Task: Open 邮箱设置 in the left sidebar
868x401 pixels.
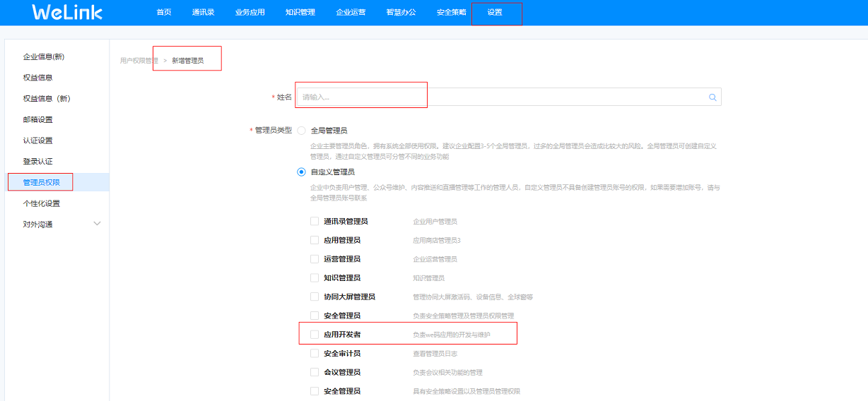Action: [x=38, y=119]
